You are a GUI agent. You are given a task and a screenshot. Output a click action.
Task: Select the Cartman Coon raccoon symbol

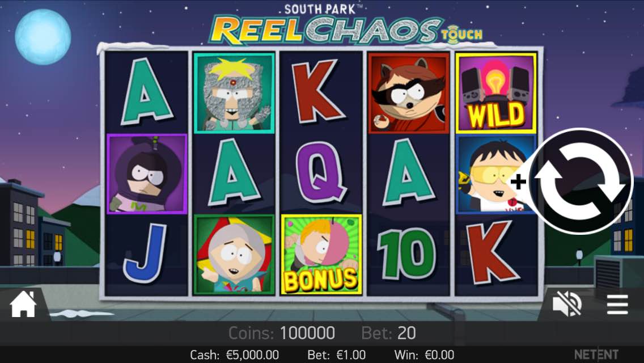tap(409, 93)
